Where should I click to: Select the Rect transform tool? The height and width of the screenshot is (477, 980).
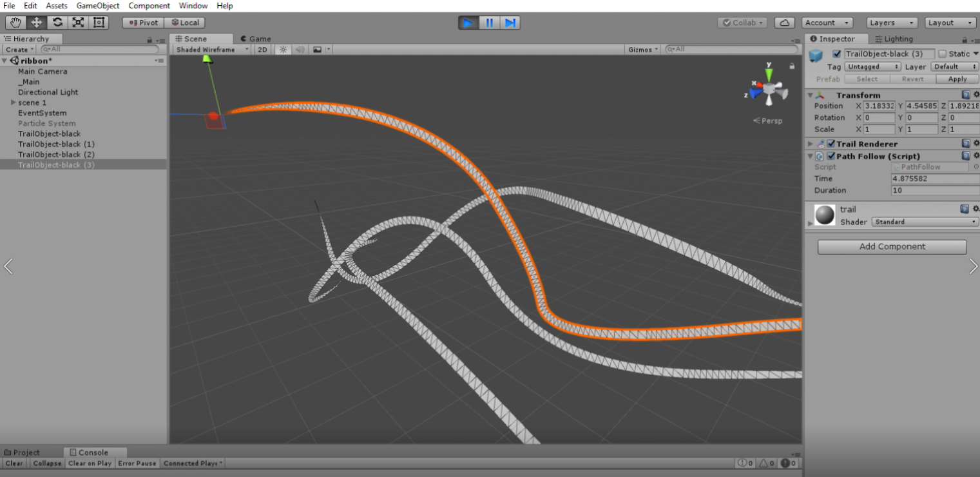99,23
